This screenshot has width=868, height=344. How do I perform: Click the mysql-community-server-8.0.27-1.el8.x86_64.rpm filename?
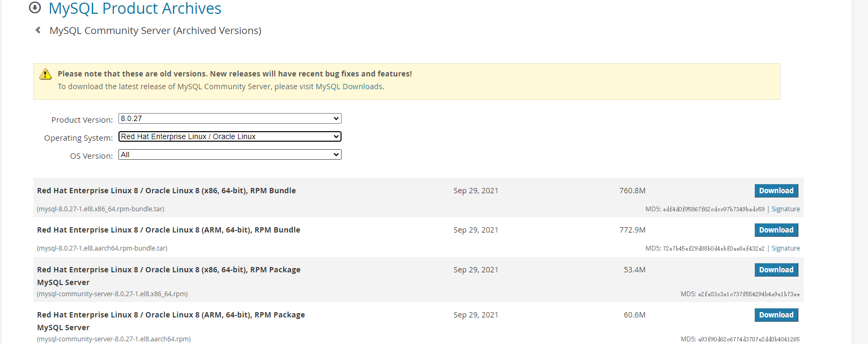112,294
